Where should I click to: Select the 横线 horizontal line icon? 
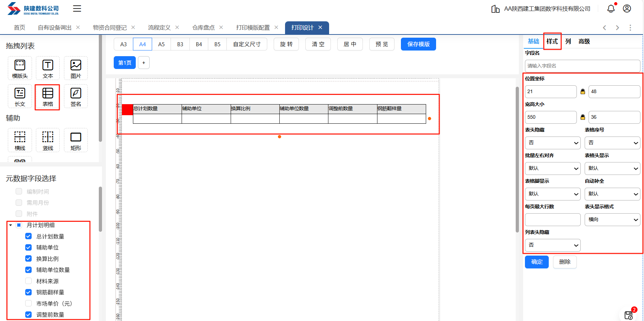20,140
